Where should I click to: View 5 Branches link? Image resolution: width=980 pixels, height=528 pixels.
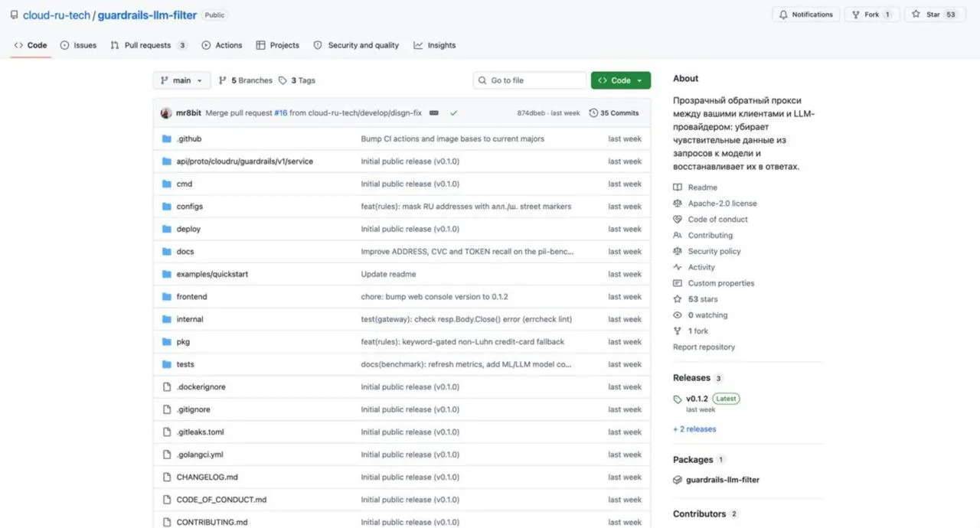[x=246, y=80]
